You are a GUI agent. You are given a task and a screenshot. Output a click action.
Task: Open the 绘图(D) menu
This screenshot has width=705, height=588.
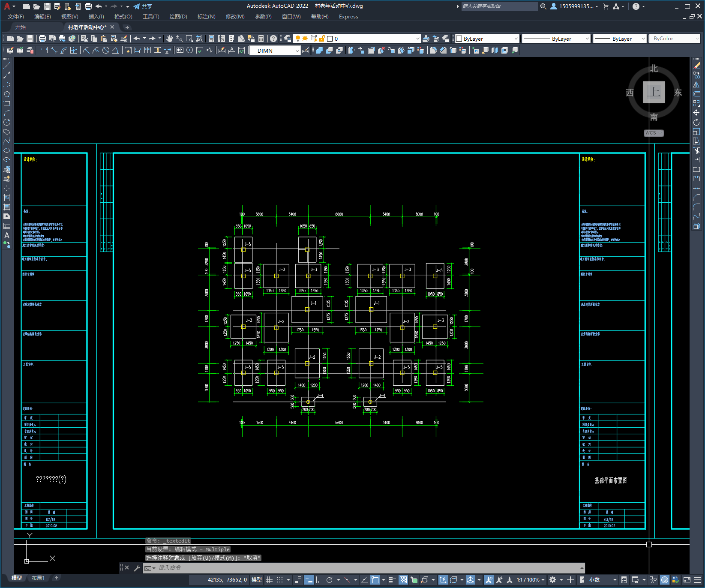178,17
